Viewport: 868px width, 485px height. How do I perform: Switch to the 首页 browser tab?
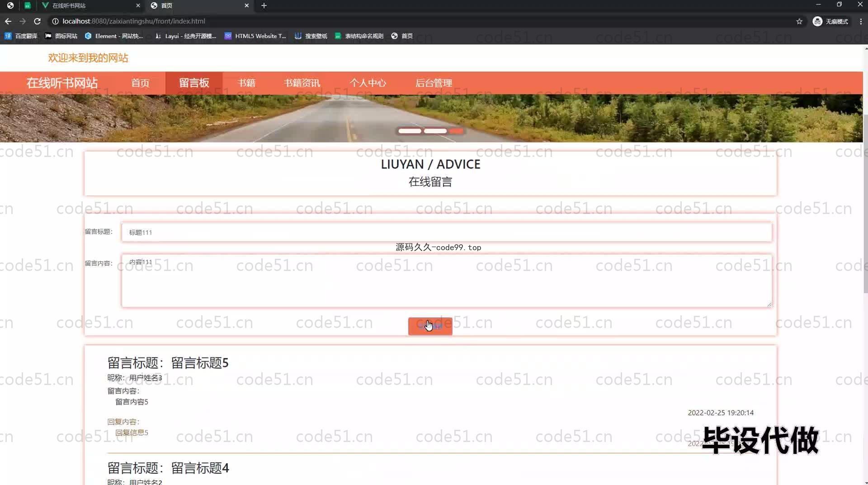pyautogui.click(x=199, y=5)
